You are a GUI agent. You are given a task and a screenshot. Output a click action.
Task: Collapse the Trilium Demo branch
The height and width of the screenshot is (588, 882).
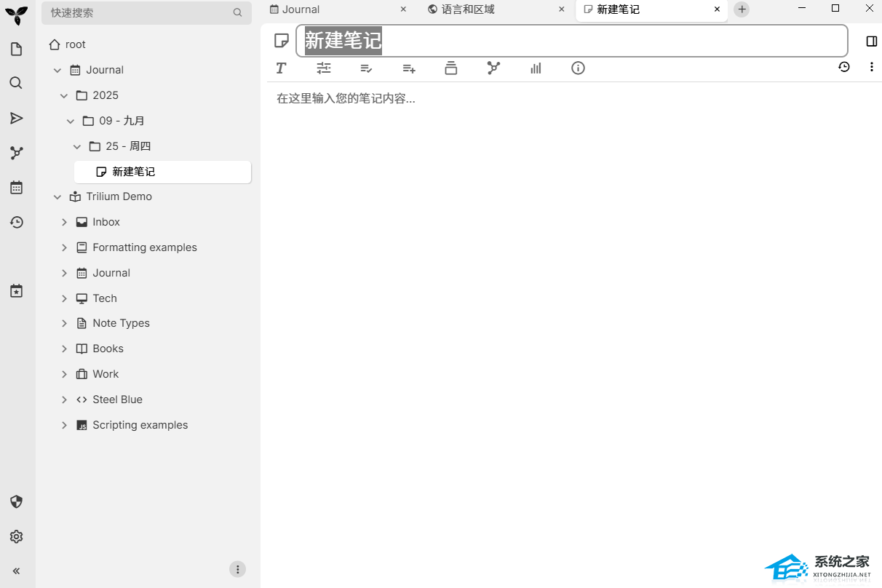point(57,196)
